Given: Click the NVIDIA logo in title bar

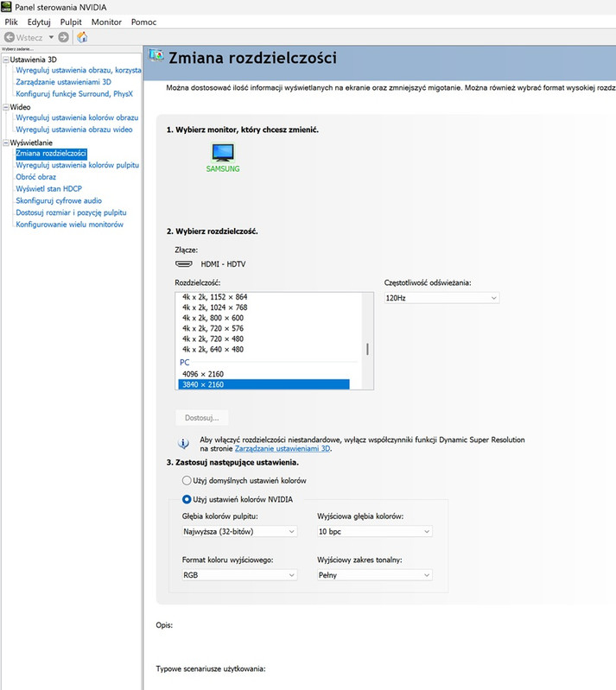Looking at the screenshot, I should [6, 7].
